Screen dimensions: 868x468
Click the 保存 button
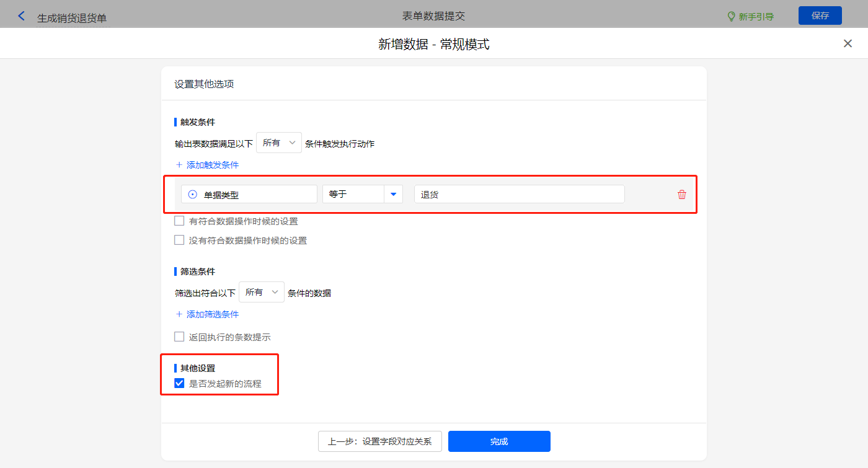click(820, 15)
